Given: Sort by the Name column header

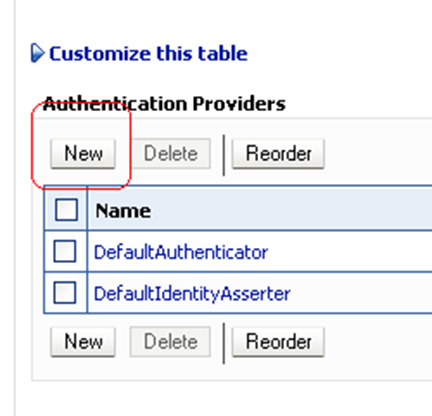Looking at the screenshot, I should tap(123, 211).
